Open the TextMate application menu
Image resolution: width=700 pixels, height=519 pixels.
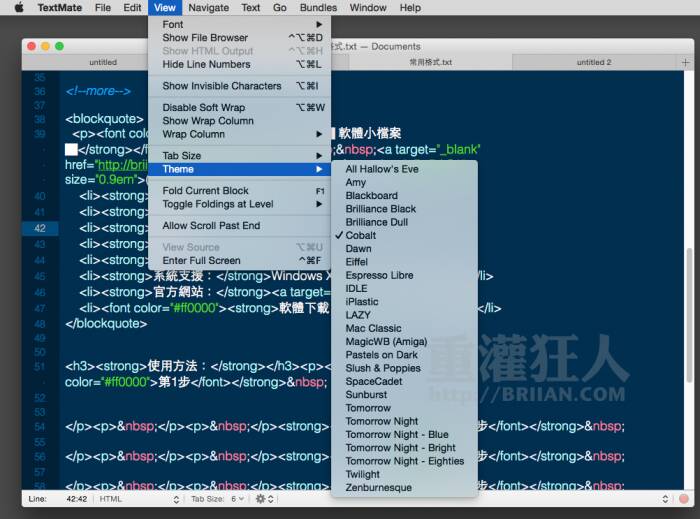click(x=59, y=8)
